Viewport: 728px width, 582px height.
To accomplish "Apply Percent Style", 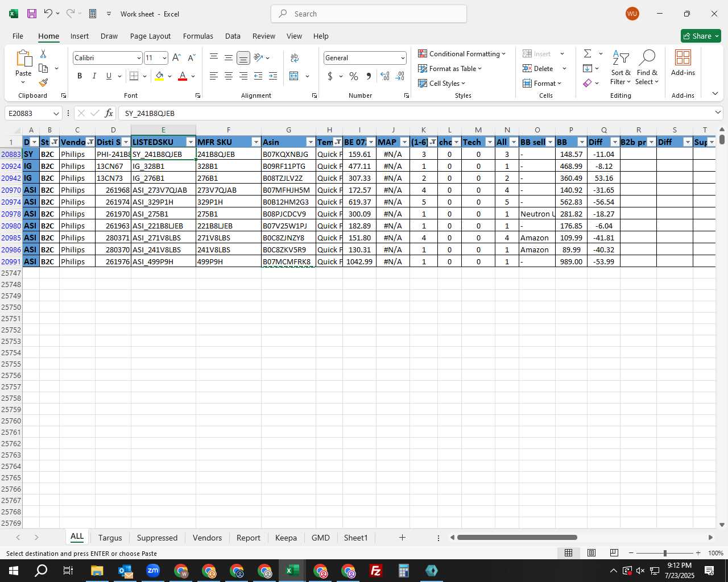I will tap(354, 76).
